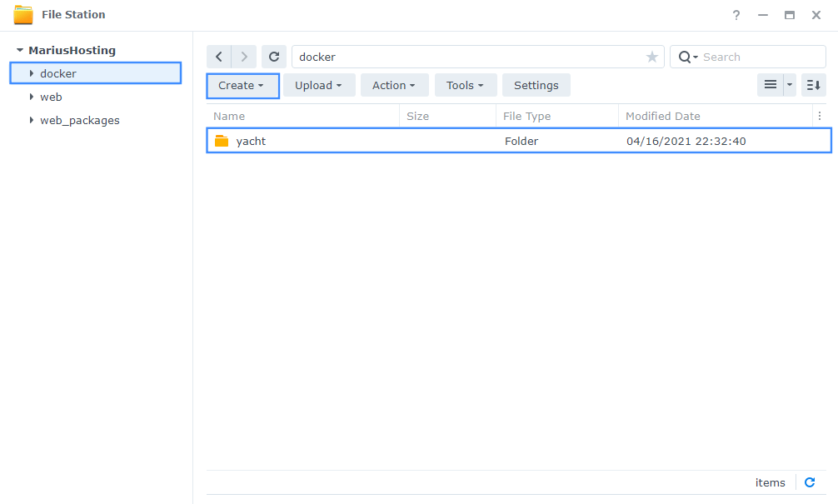Viewport: 838px width, 504px height.
Task: Open the Create dropdown menu
Action: tap(242, 86)
